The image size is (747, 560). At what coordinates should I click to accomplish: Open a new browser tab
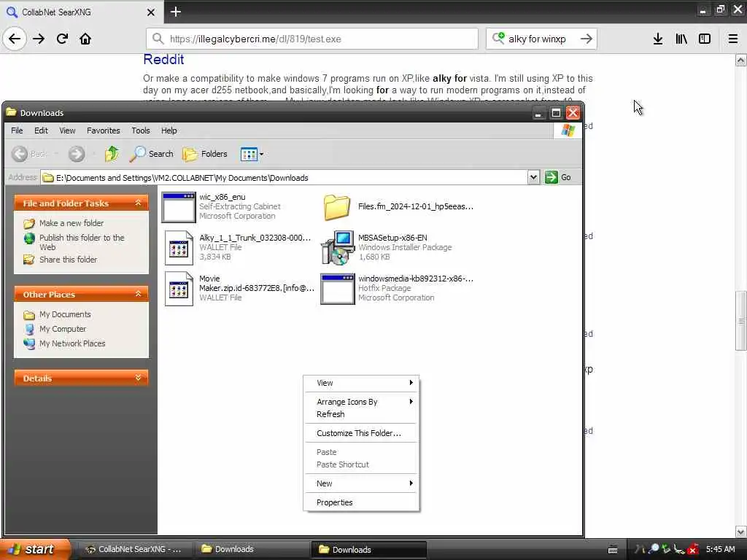click(x=175, y=12)
